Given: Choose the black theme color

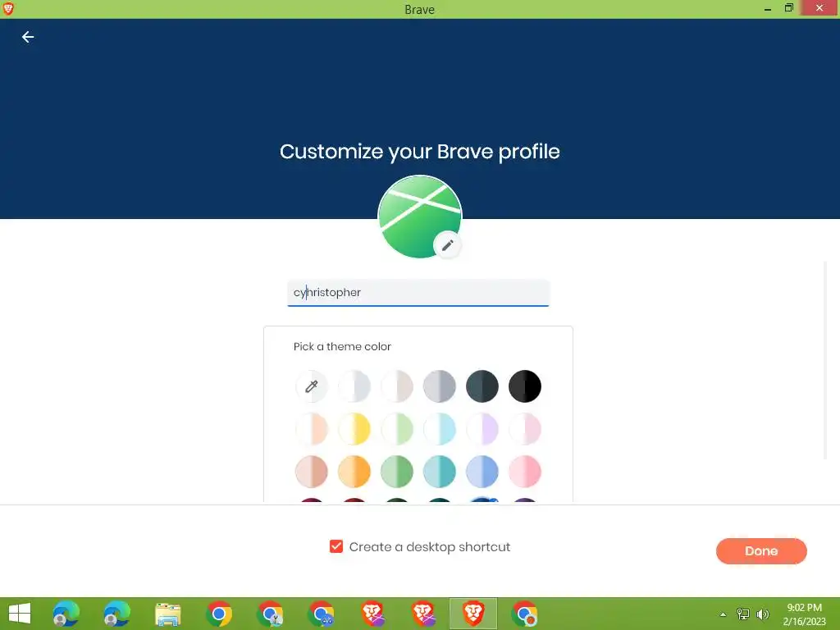Looking at the screenshot, I should (x=525, y=386).
